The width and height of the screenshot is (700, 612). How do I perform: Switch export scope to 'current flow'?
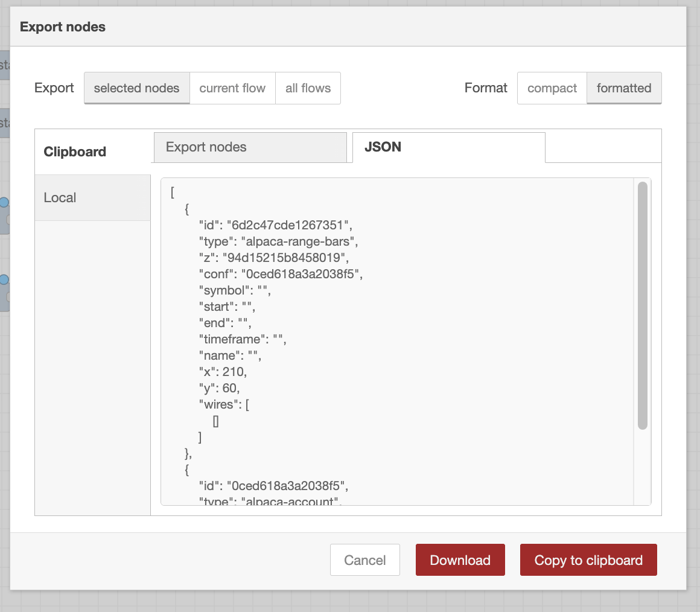click(232, 88)
